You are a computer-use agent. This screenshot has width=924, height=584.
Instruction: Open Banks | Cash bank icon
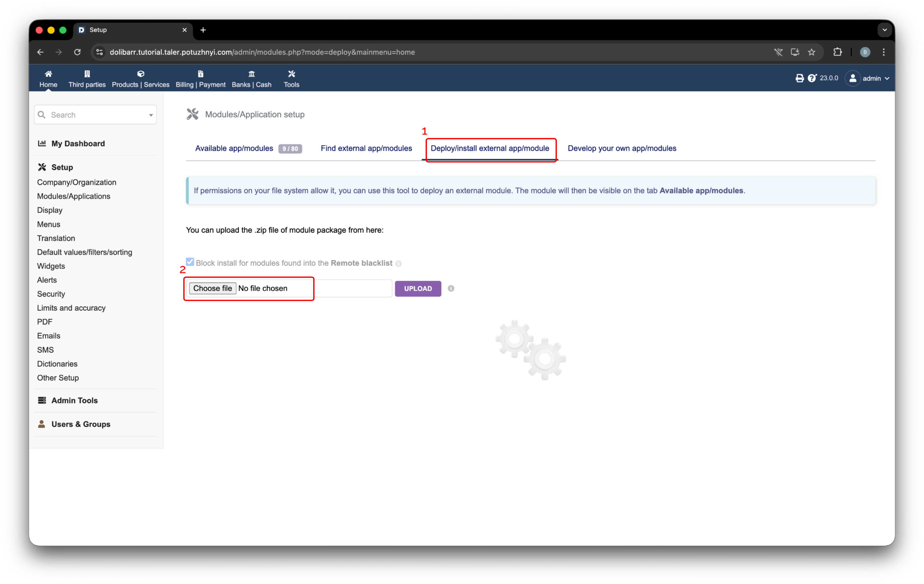coord(251,74)
